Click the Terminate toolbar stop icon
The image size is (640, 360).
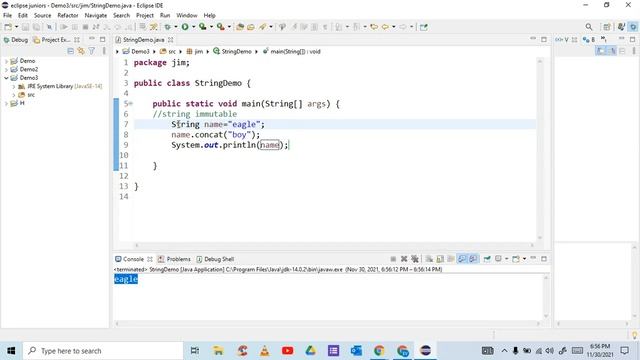coord(85,27)
